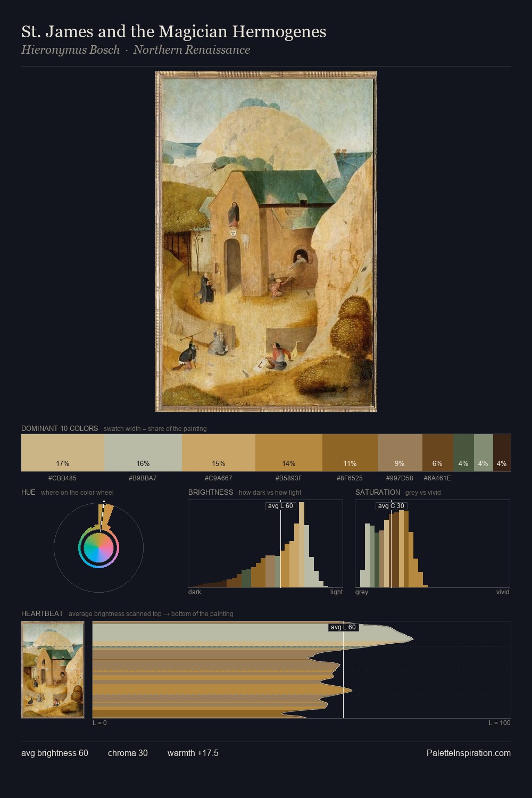
Task: Click the main painting image
Action: 266,242
